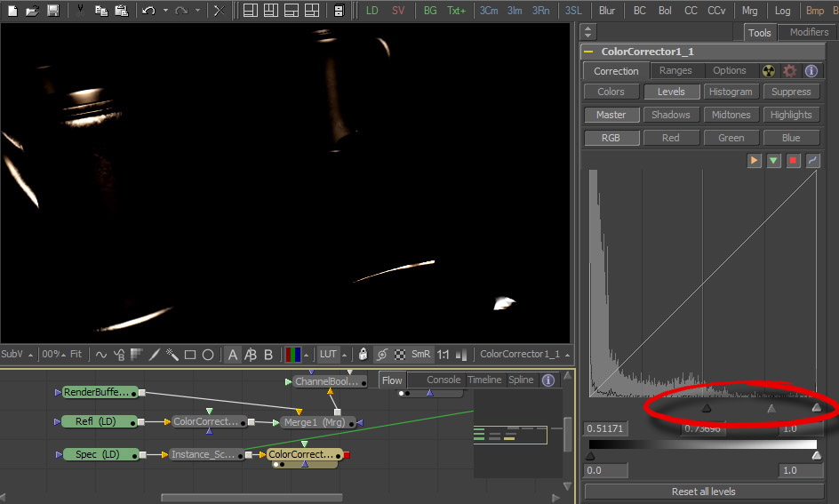Click Reset all levels button
The height and width of the screenshot is (504, 839).
[703, 492]
